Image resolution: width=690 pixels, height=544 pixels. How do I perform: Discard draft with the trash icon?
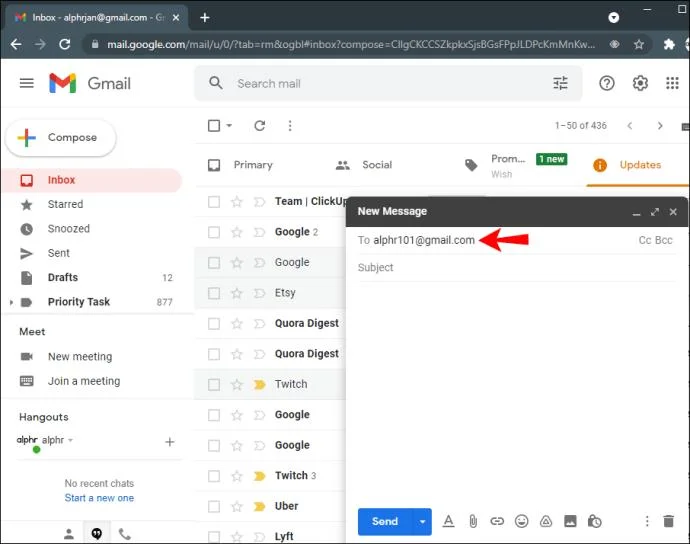pyautogui.click(x=668, y=522)
